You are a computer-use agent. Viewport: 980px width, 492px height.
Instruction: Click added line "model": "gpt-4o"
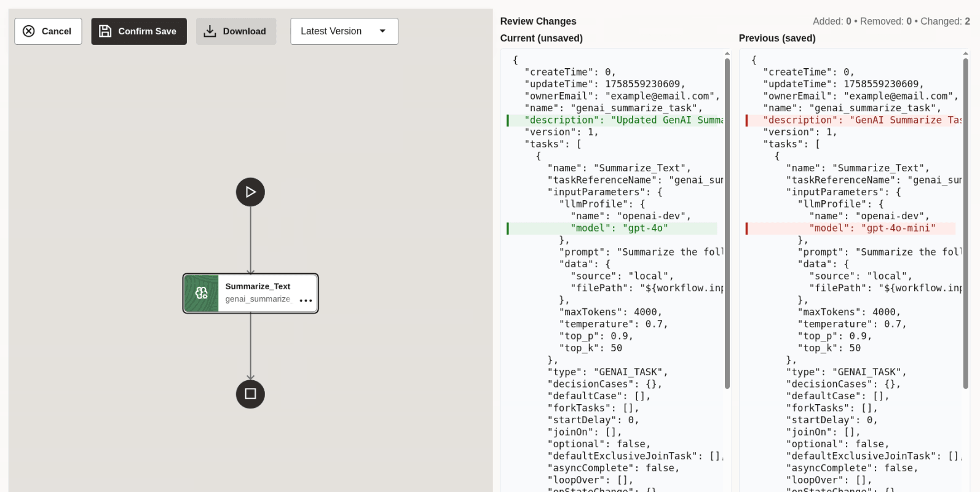point(612,228)
